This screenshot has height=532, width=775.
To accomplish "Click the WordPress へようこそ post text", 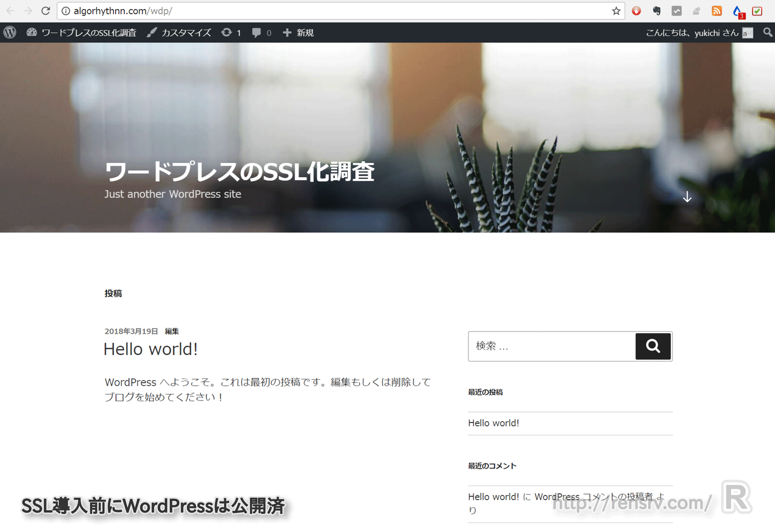I will 268,389.
